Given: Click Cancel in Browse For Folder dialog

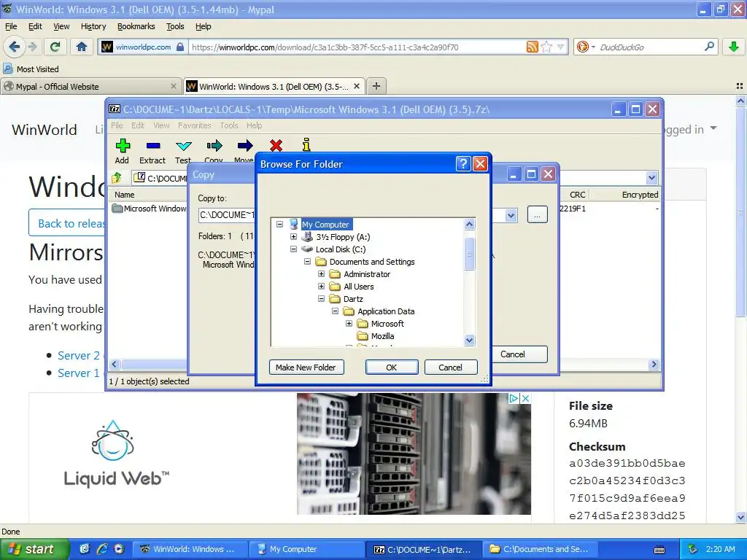Looking at the screenshot, I should (450, 367).
